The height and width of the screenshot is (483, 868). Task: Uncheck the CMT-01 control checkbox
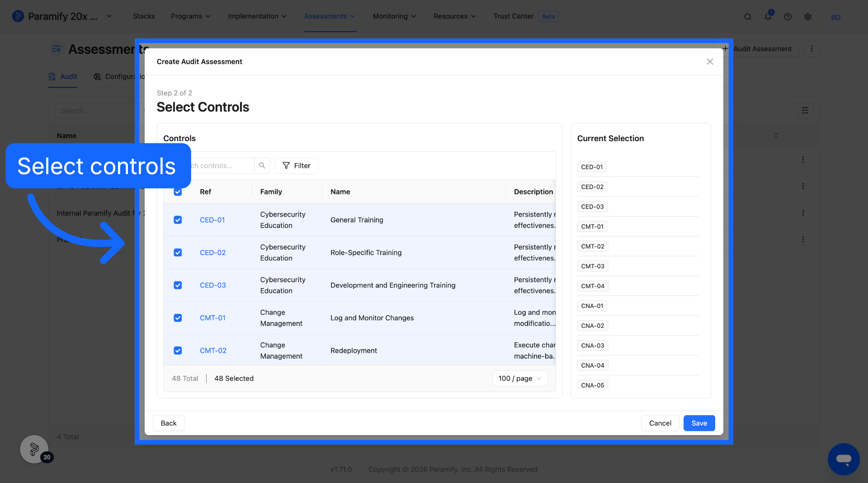(178, 318)
